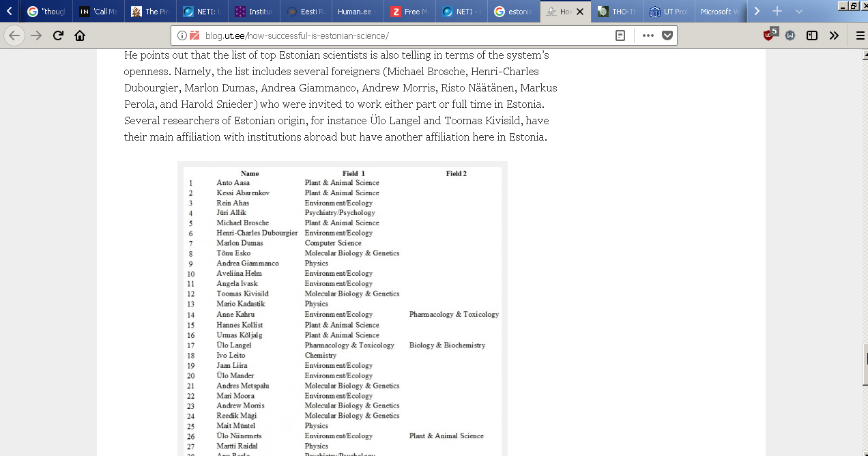
Task: Click the 'Field 2' column header
Action: tap(457, 174)
